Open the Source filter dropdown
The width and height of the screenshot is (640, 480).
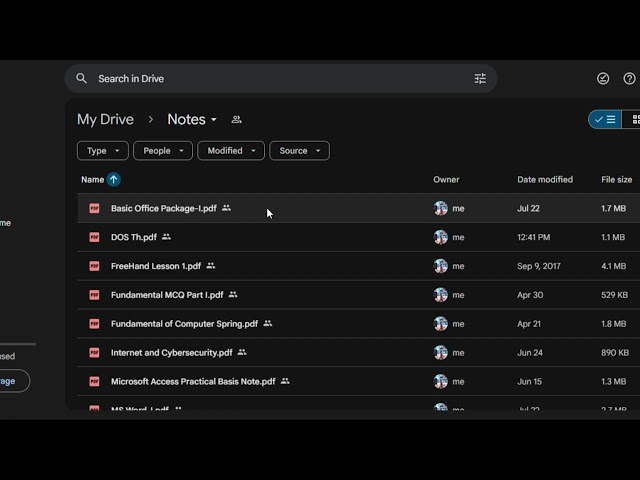[300, 151]
